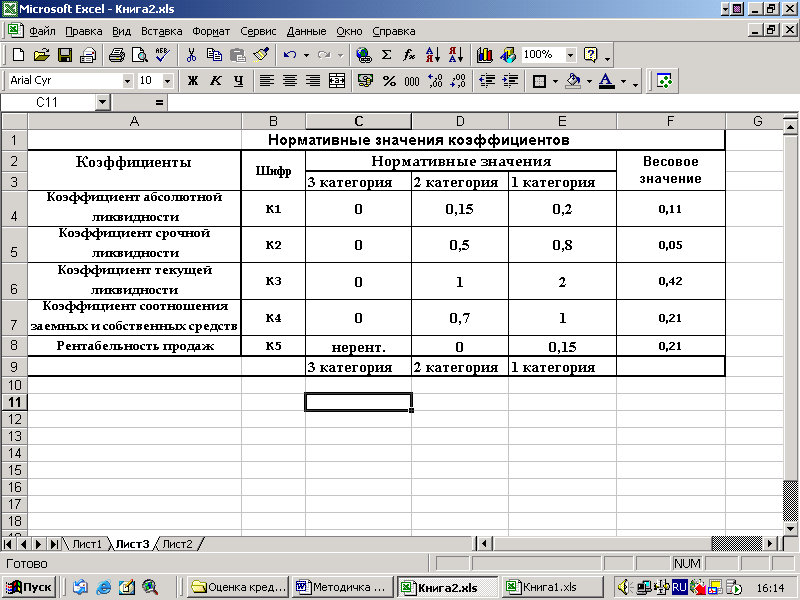Click the vertical scrollbar thumb
The height and width of the screenshot is (600, 800).
point(790,500)
